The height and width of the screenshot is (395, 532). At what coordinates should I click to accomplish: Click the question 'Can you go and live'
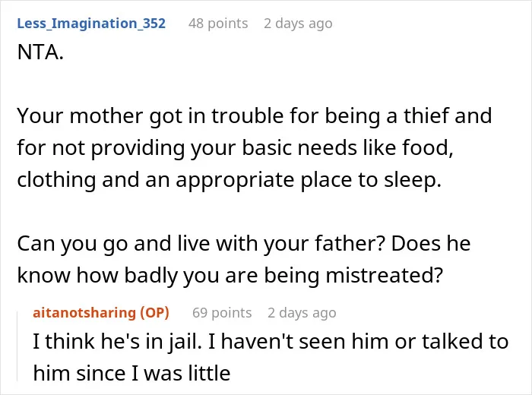(x=244, y=244)
